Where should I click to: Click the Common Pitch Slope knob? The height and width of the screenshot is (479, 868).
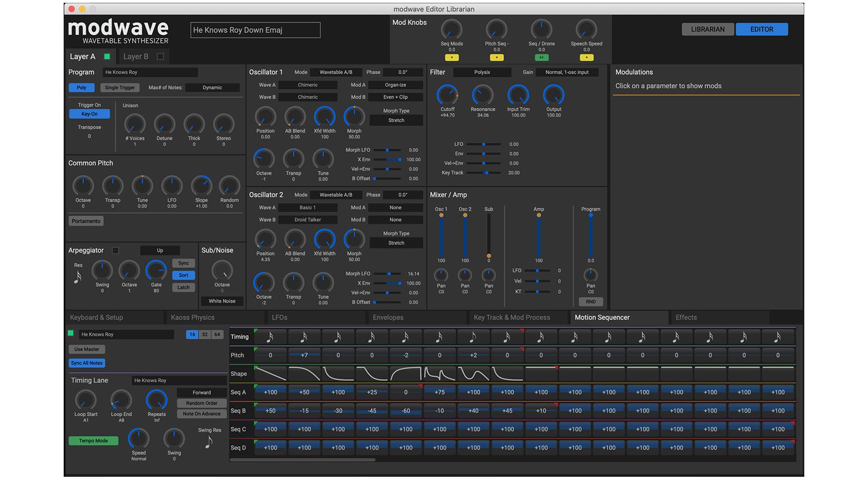pos(201,186)
